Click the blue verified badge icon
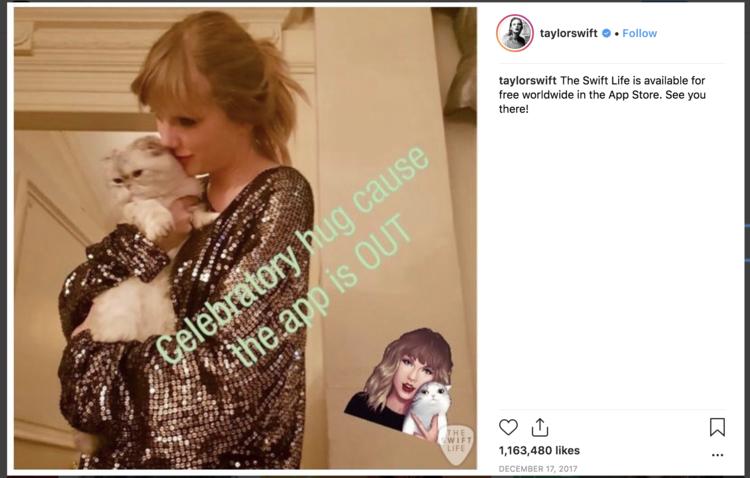 606,33
